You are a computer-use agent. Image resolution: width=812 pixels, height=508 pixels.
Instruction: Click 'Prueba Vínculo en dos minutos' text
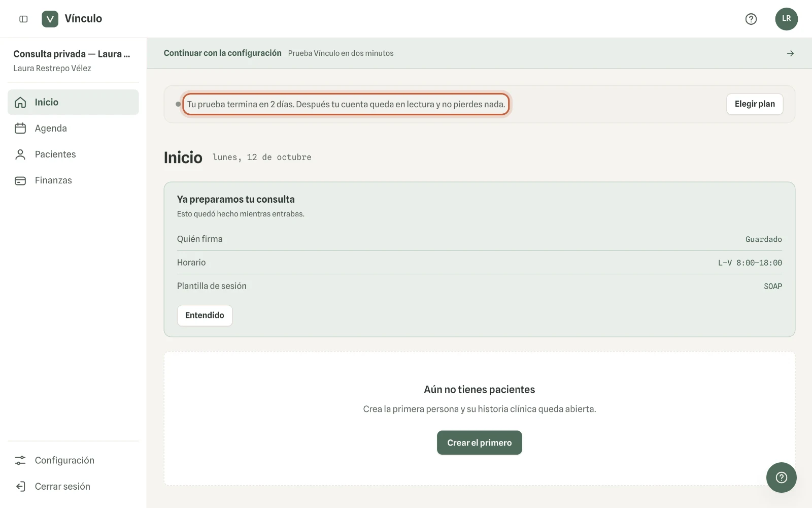[341, 53]
